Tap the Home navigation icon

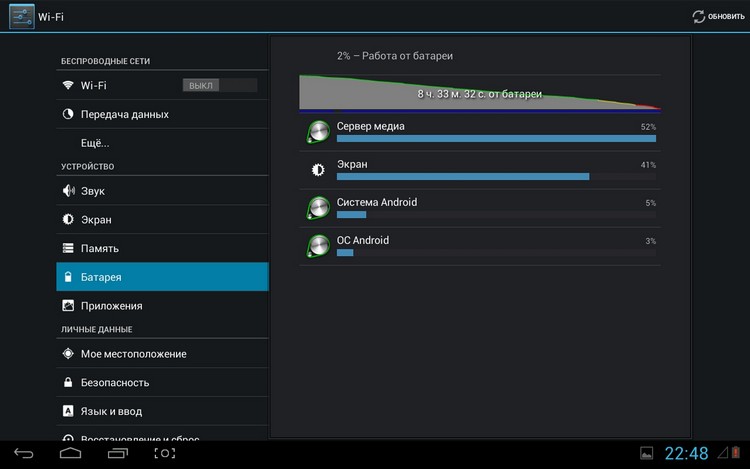[x=70, y=453]
